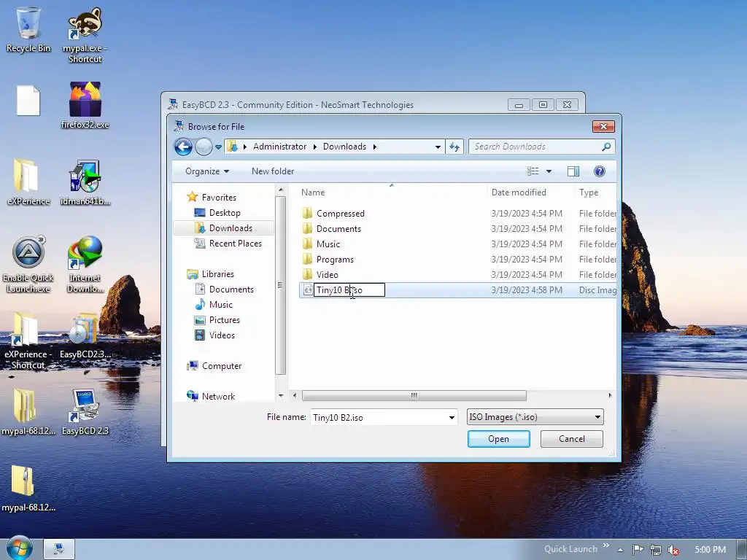Click the network tray icon
Image resolution: width=747 pixels, height=560 pixels.
click(656, 550)
